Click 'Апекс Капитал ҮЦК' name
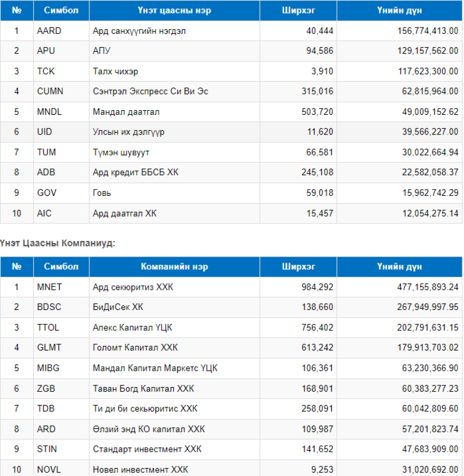 pyautogui.click(x=132, y=327)
